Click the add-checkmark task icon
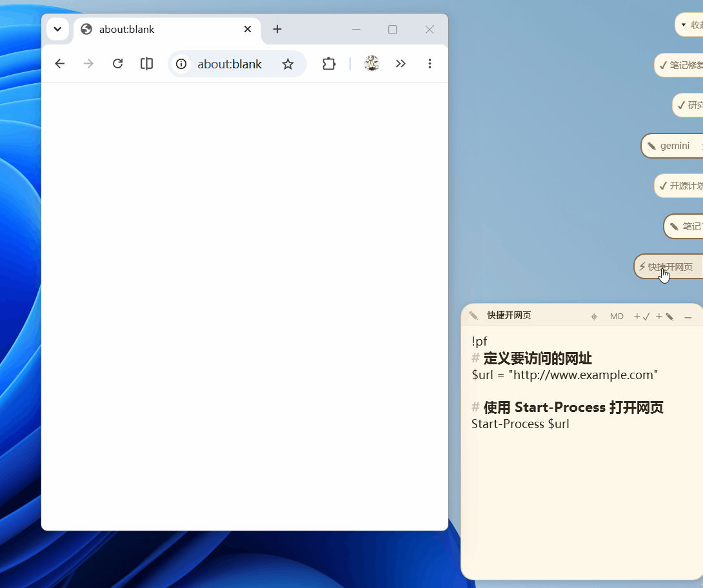Image resolution: width=703 pixels, height=588 pixels. (642, 317)
